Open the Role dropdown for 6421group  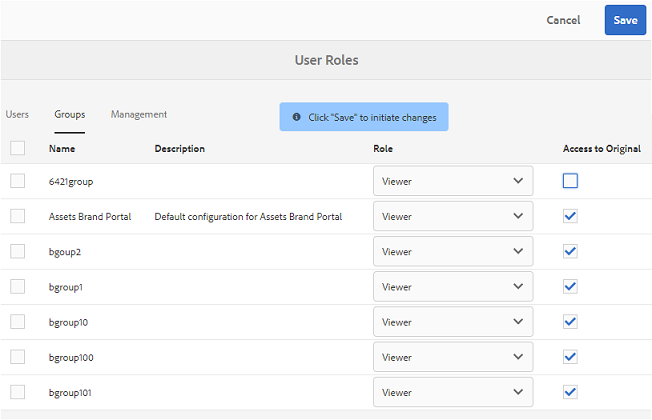coord(452,182)
